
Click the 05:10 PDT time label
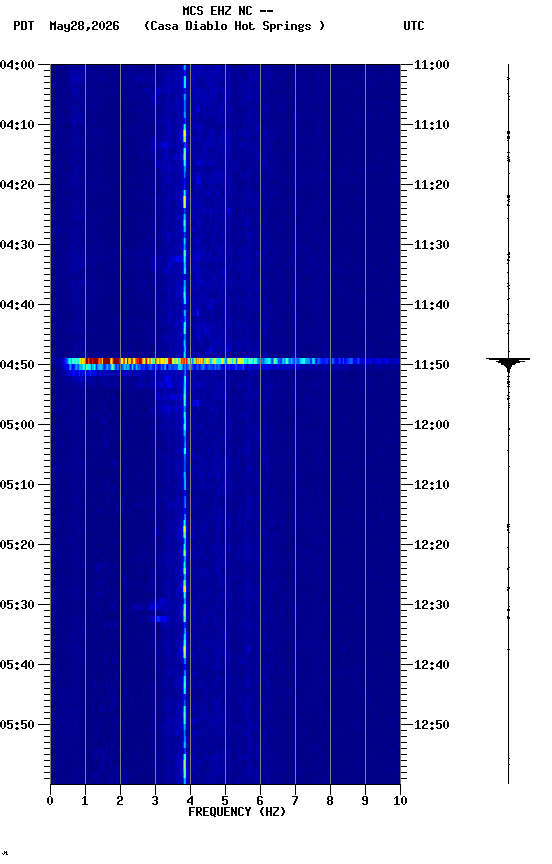point(17,485)
